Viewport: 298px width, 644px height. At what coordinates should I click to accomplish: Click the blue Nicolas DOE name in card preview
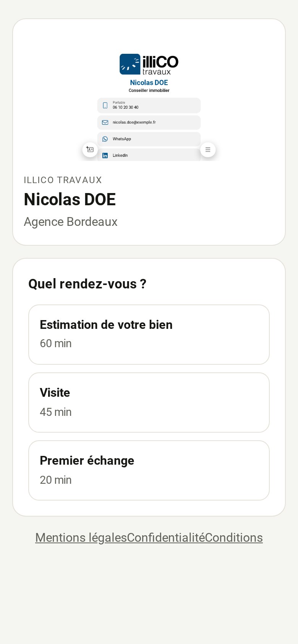point(149,83)
